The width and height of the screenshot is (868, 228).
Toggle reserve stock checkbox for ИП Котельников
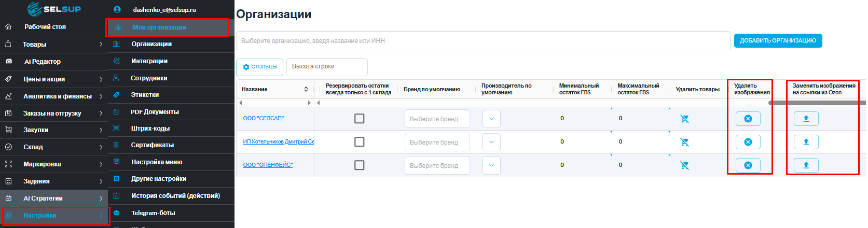(x=359, y=142)
